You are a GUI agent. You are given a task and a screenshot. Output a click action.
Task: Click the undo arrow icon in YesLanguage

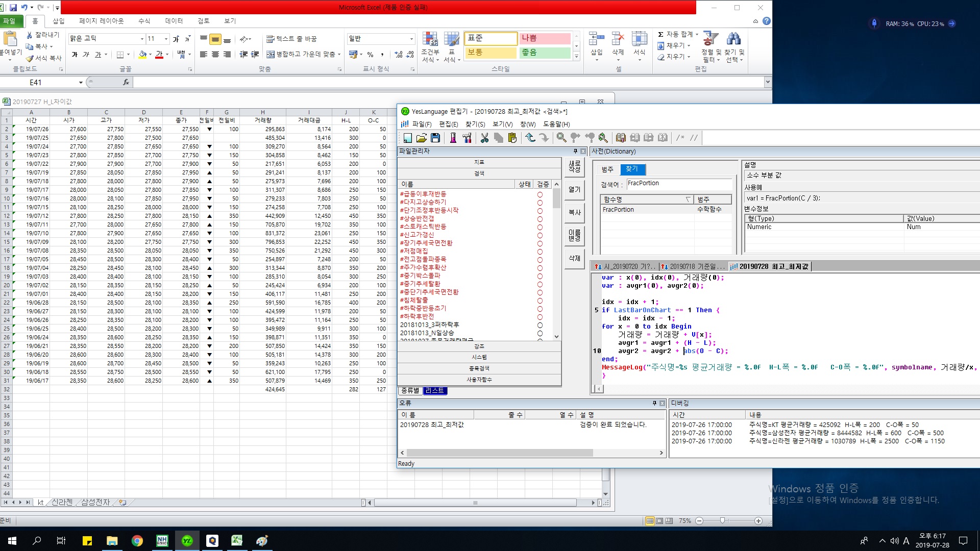click(530, 138)
